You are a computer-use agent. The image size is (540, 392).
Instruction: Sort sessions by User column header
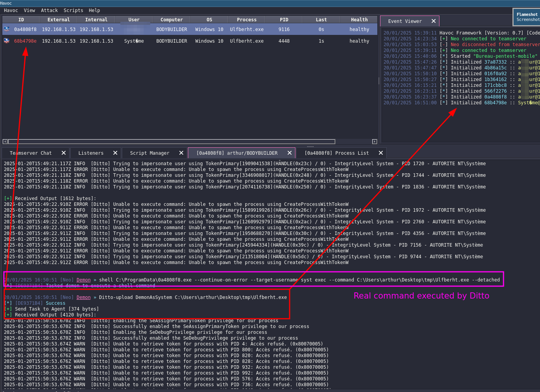[x=134, y=20]
